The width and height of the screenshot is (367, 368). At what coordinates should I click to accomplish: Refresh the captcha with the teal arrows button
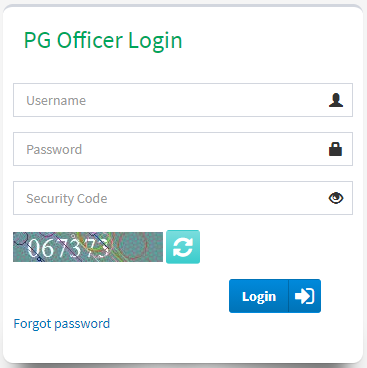click(x=183, y=247)
